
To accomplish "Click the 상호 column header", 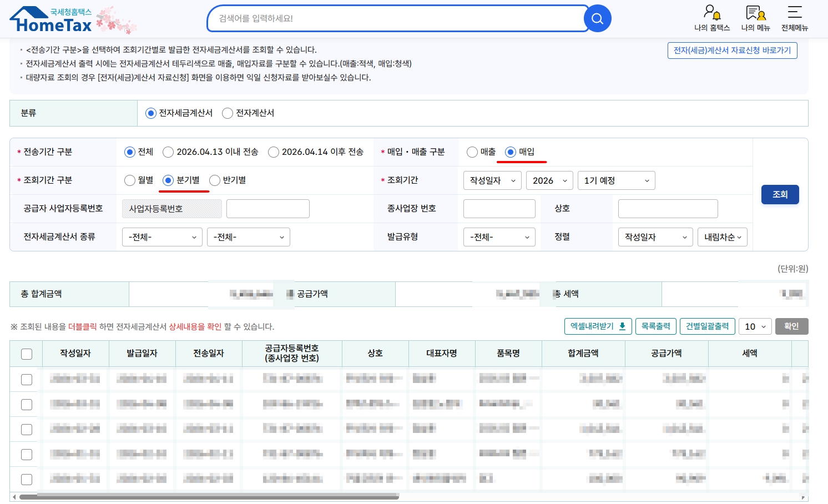I will [x=375, y=354].
